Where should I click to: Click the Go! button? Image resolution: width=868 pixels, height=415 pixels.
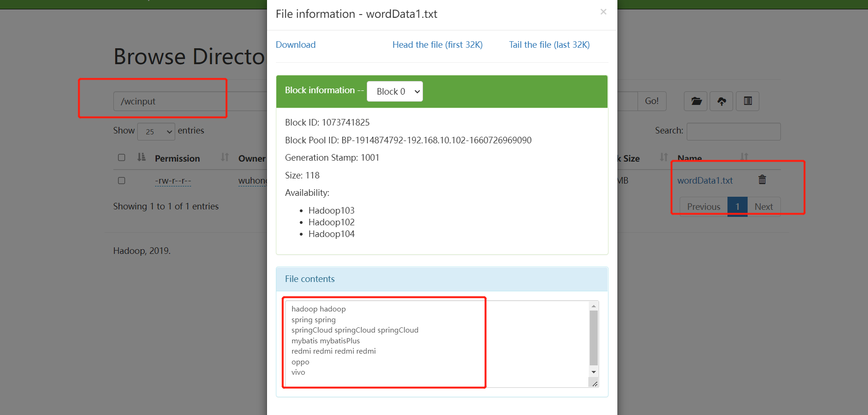pos(652,101)
